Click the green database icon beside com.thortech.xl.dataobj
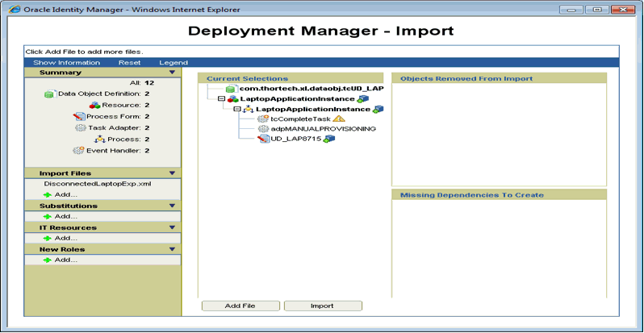Screen dimensions: 644x333 pyautogui.click(x=231, y=89)
